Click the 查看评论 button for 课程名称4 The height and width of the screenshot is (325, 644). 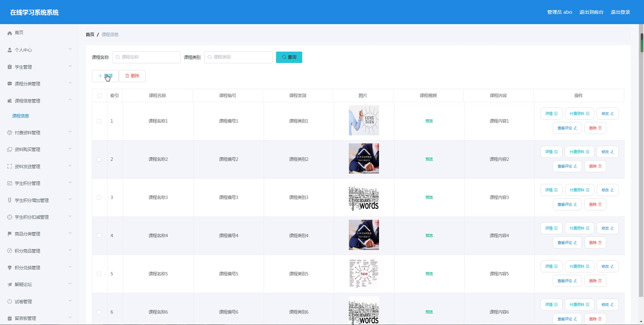pos(567,243)
